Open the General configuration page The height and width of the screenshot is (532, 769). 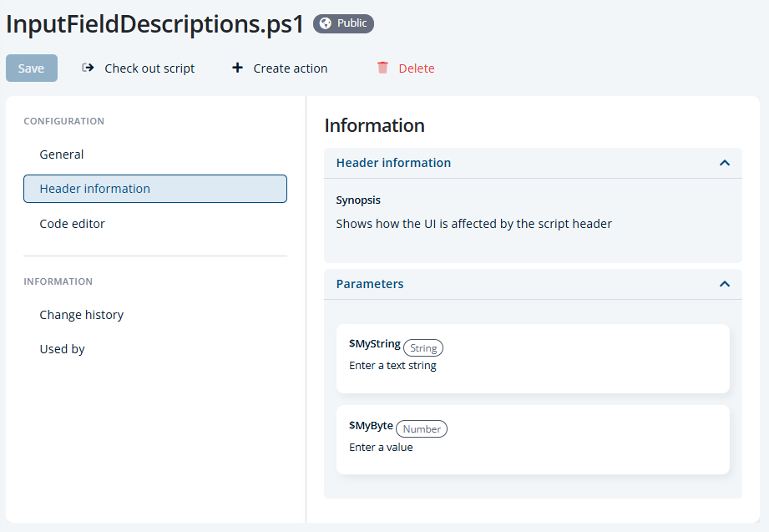pos(62,155)
